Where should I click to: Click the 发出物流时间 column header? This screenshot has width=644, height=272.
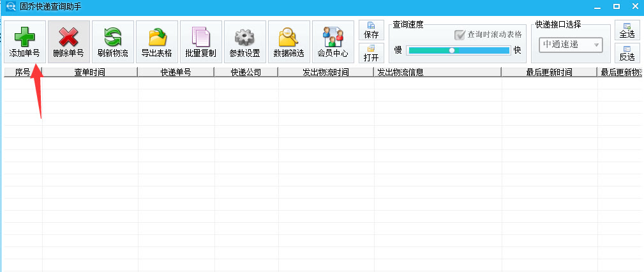pos(326,72)
